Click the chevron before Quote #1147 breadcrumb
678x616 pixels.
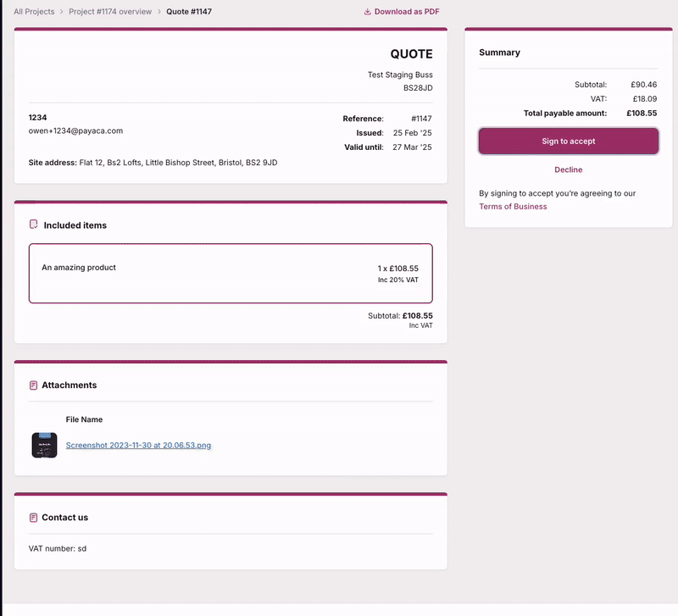(x=158, y=12)
